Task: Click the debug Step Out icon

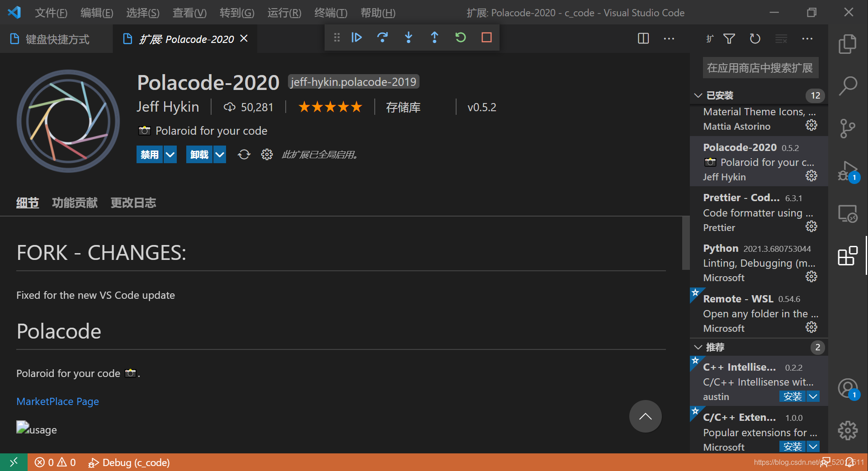Action: coord(434,38)
